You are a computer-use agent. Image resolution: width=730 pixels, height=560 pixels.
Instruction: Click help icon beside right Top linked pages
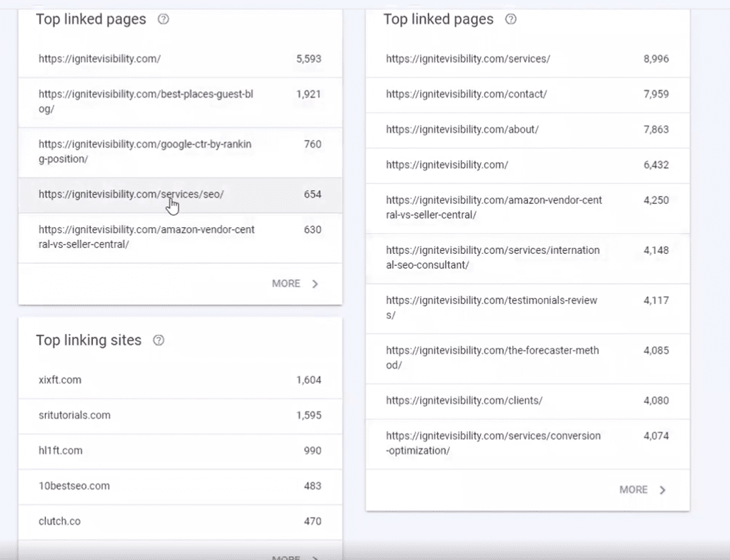click(x=511, y=19)
